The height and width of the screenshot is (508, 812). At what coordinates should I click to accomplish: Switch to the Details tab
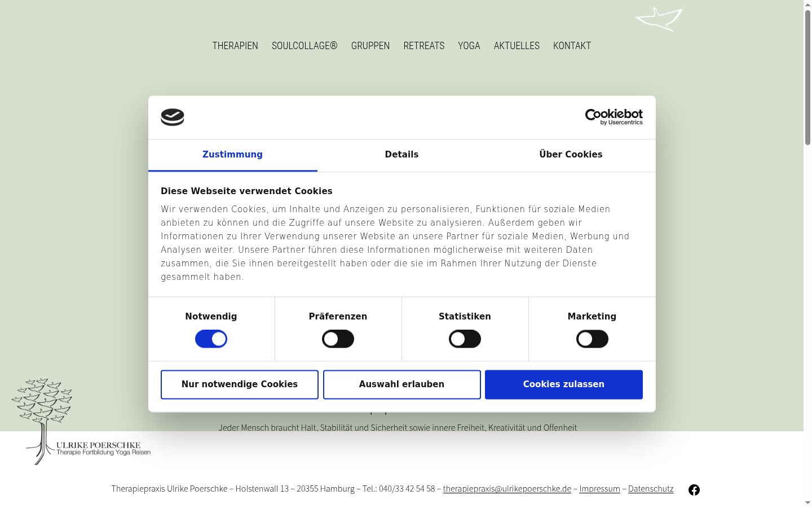tap(401, 155)
